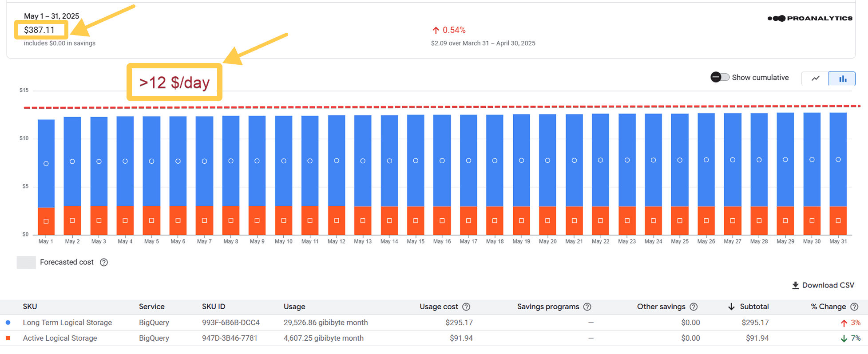Click the Download CSV button
The height and width of the screenshot is (354, 868).
(x=823, y=285)
